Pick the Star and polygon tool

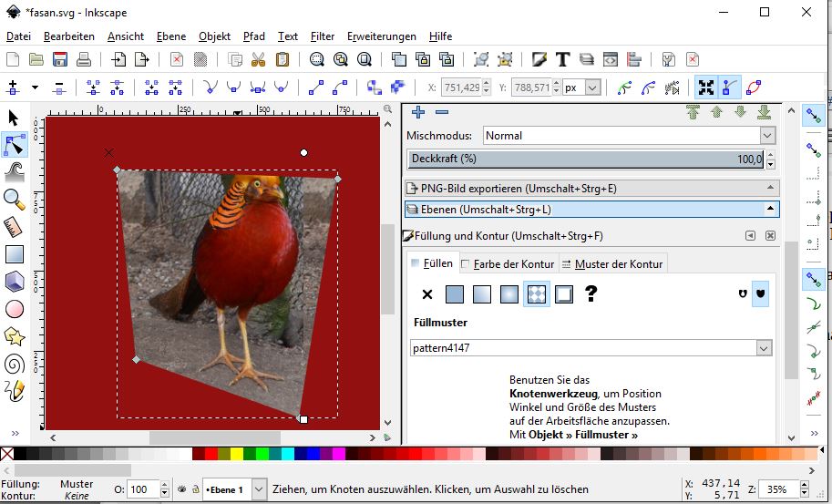14,336
